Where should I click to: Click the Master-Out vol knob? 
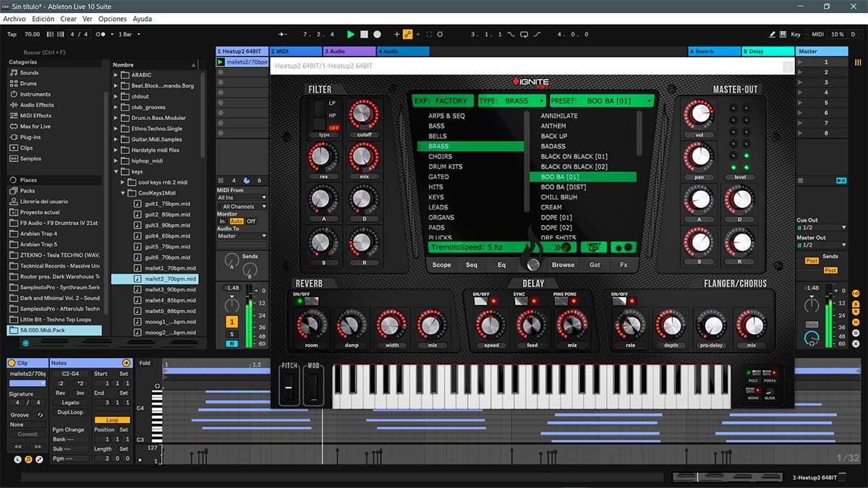coord(699,114)
